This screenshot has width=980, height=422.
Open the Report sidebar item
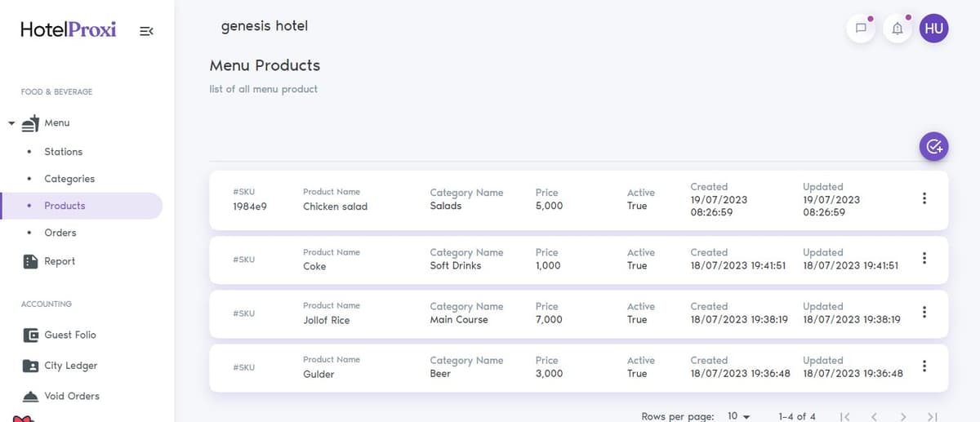point(50,261)
